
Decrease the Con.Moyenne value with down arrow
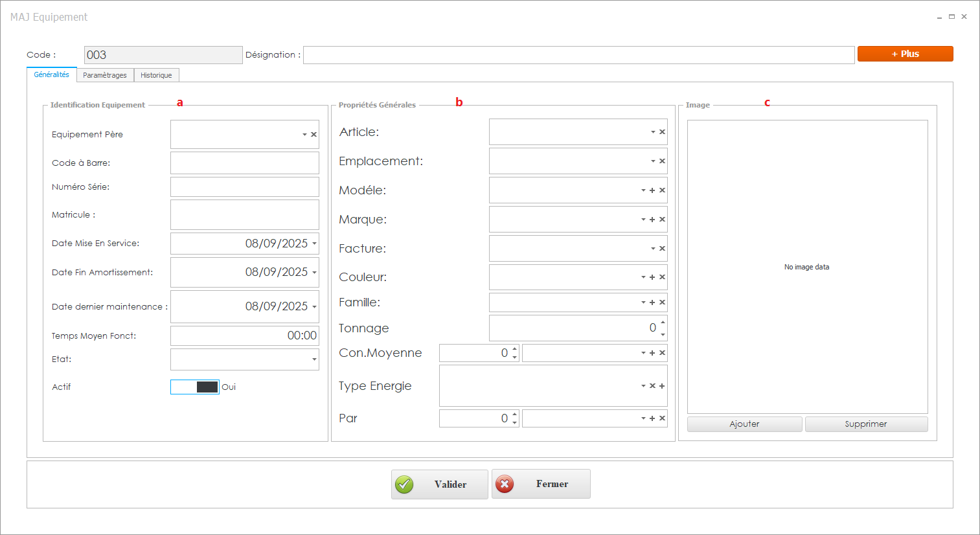(x=515, y=357)
